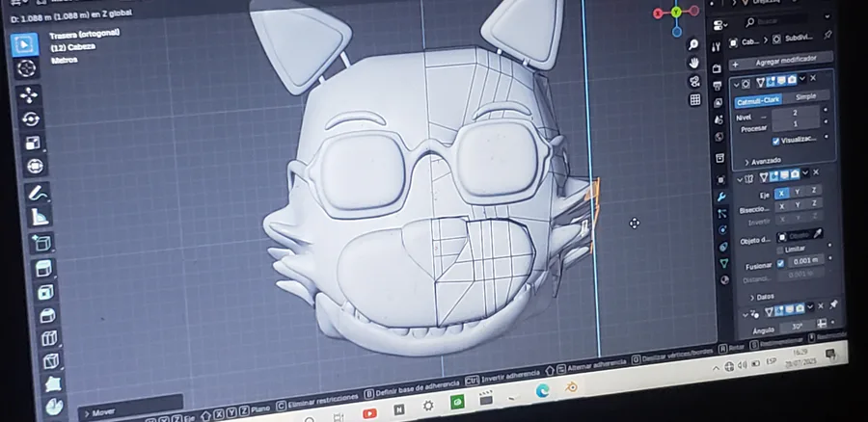Open the Render properties tab

(x=717, y=68)
